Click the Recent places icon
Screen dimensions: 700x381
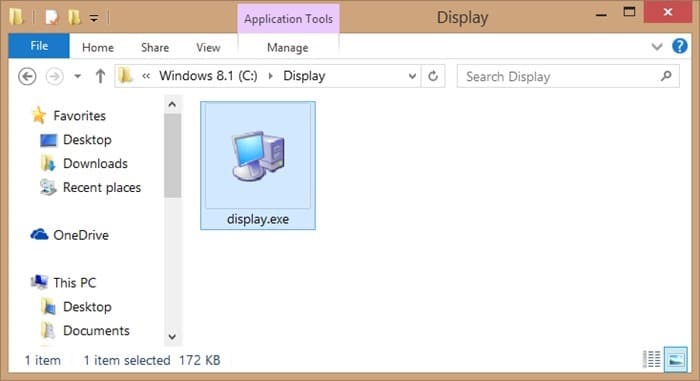coord(48,187)
